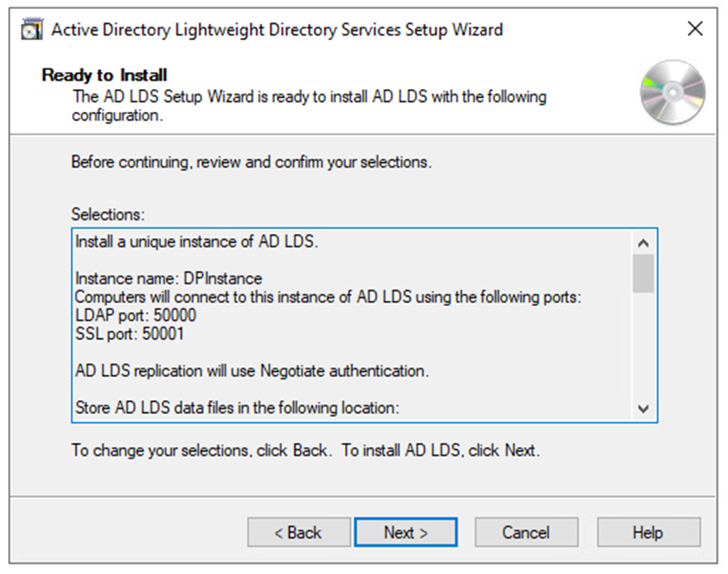Click the 'Instance name: DPInstance' line
The image size is (728, 574).
tap(168, 278)
